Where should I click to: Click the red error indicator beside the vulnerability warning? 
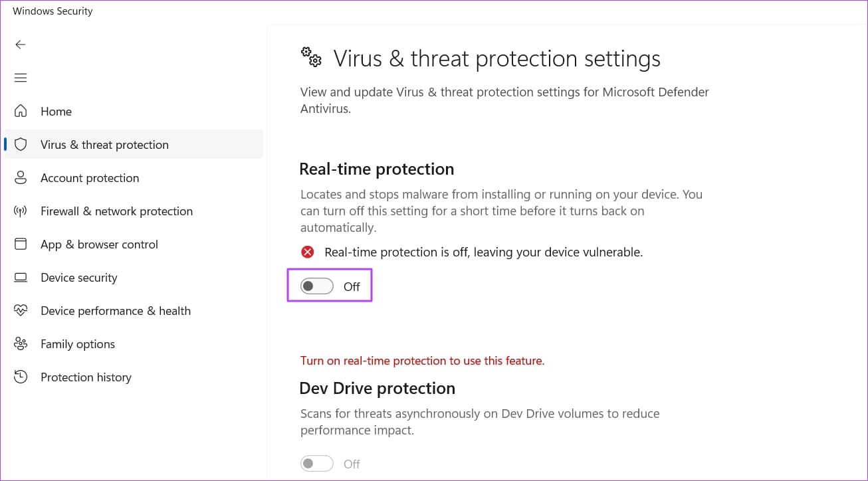click(x=307, y=252)
